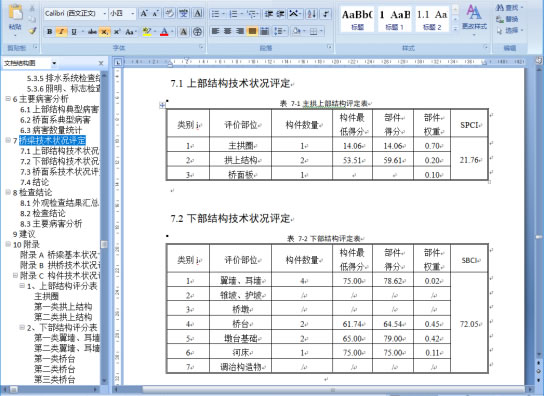Click the center alignment icon
The width and height of the screenshot is (544, 396).
228,32
